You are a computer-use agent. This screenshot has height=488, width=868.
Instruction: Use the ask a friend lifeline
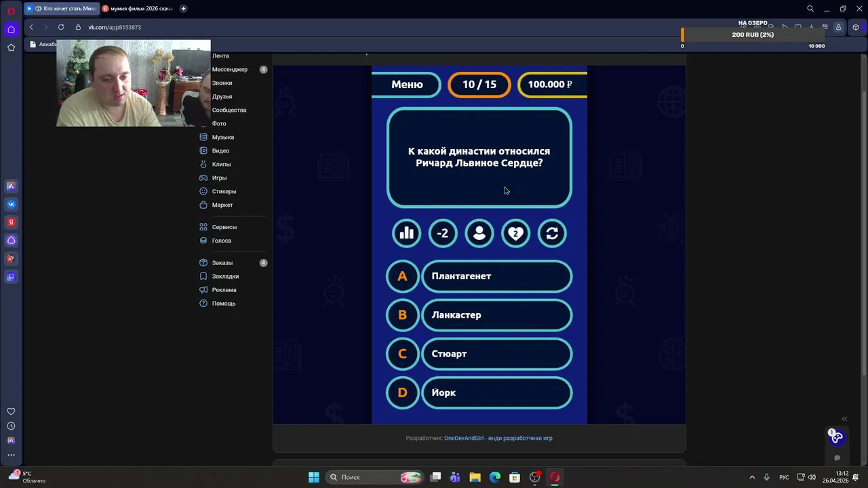pos(479,234)
